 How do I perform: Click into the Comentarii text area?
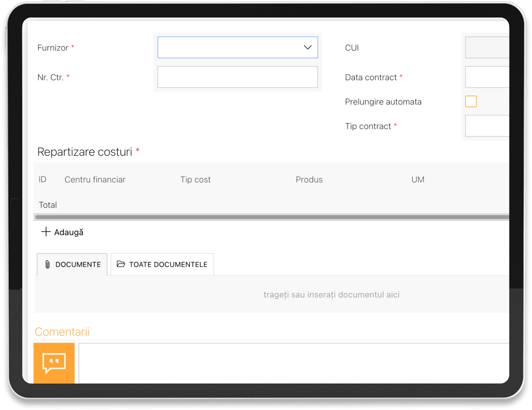coord(294,363)
